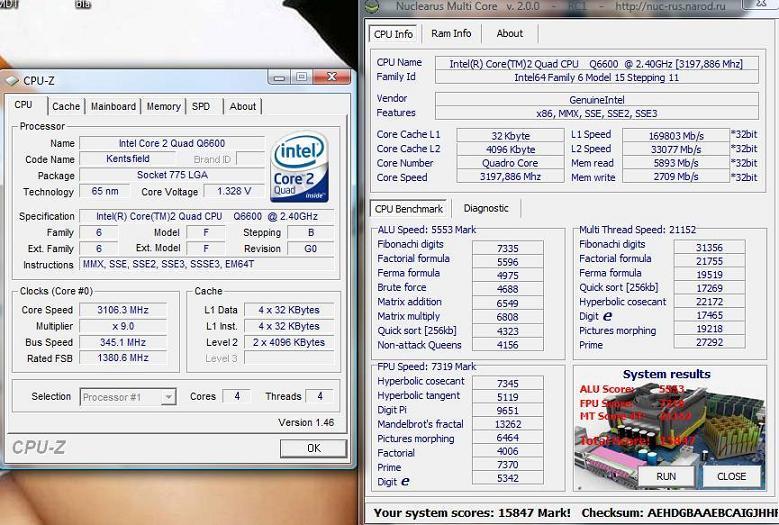Click the Your system scores status text
779x525 pixels.
(x=472, y=513)
